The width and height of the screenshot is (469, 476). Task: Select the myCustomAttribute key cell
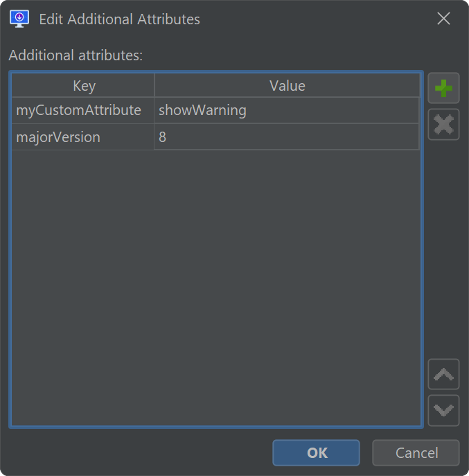point(83,110)
